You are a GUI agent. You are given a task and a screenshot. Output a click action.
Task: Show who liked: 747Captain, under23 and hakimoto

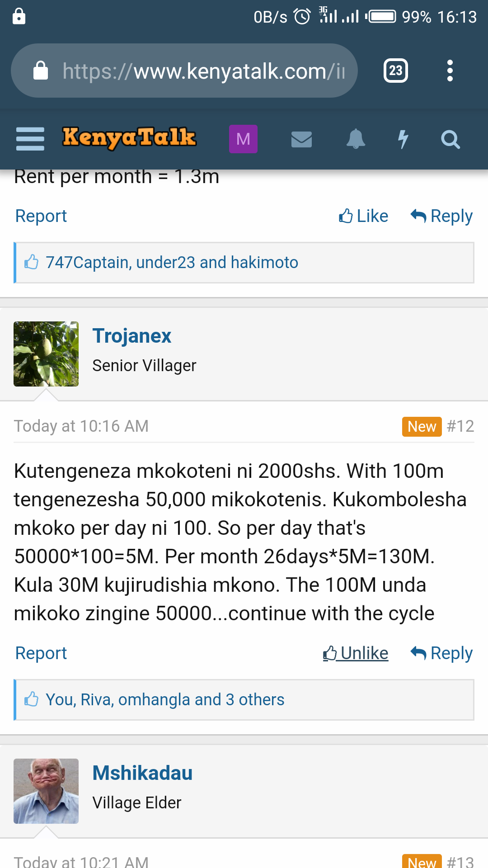tap(172, 263)
